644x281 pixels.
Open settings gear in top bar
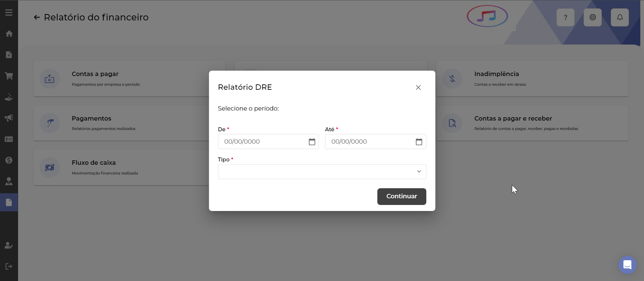click(592, 17)
